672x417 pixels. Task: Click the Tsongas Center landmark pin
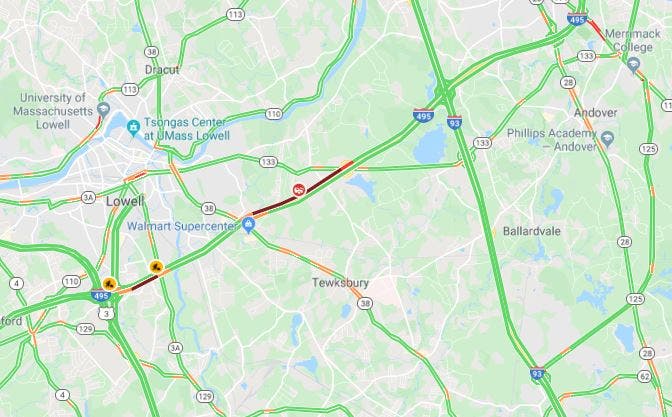point(134,128)
